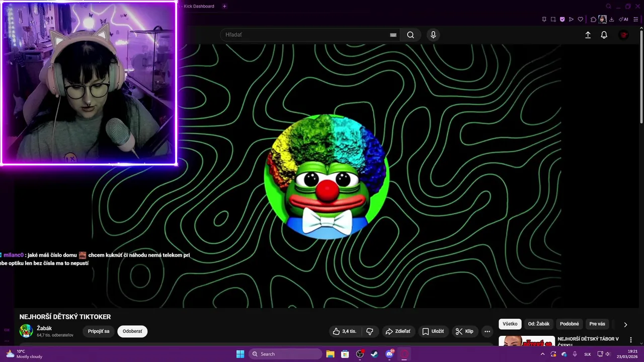Start voice search with microphone icon

pyautogui.click(x=433, y=35)
